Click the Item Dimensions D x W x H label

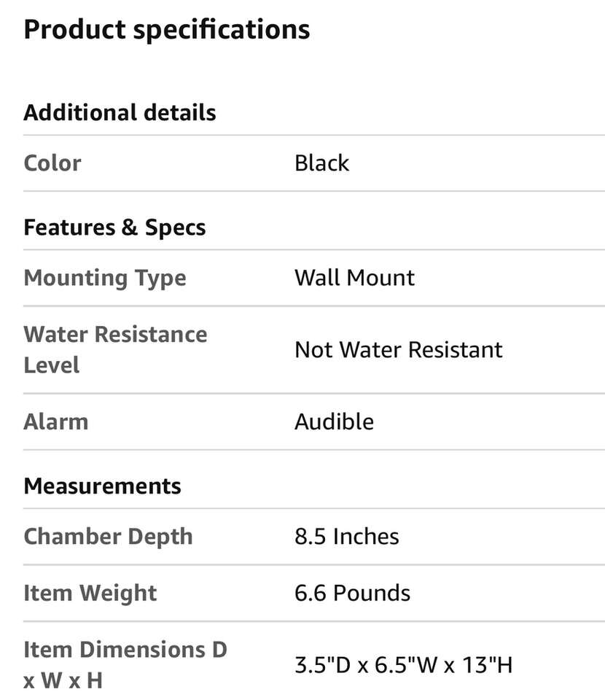pos(125,664)
